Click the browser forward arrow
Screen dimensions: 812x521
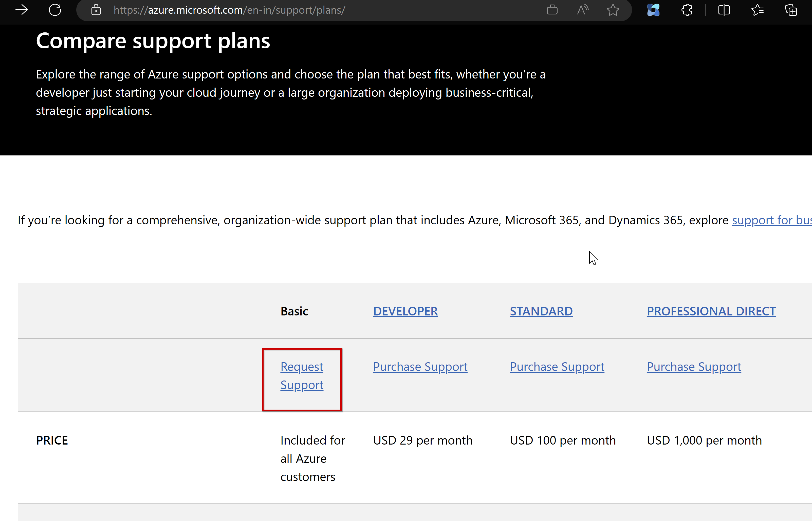pos(22,10)
